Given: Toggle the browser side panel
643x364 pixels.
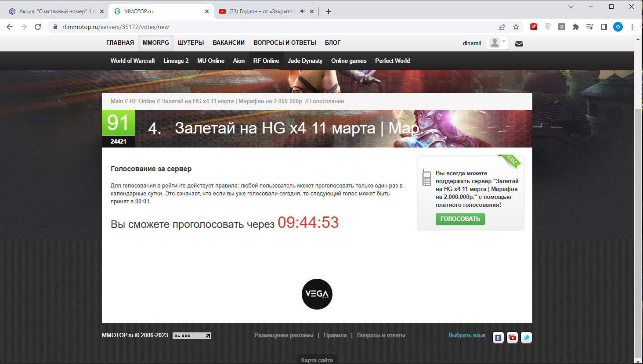Looking at the screenshot, I should point(604,27).
